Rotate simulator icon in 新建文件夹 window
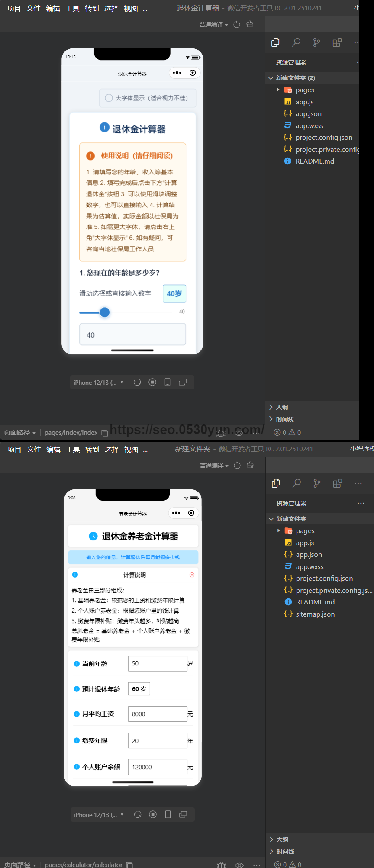 coord(138,814)
